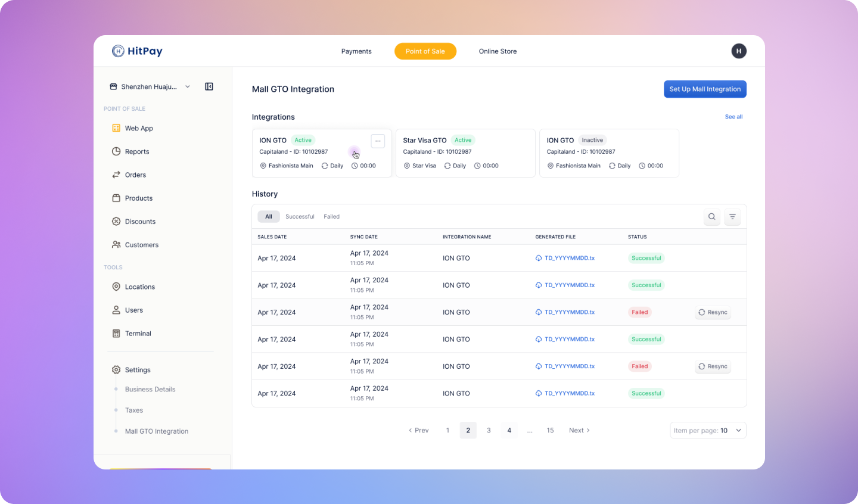Click the third row Failed badge

pos(640,312)
